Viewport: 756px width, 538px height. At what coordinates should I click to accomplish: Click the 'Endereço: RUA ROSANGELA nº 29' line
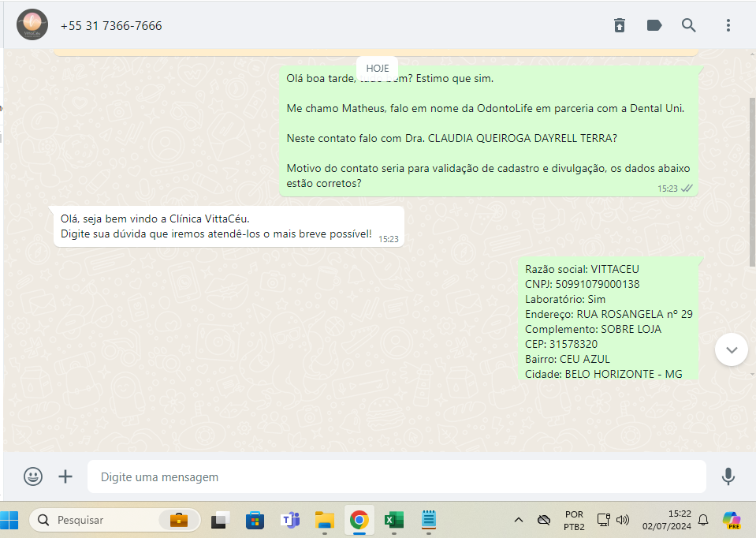(x=609, y=314)
